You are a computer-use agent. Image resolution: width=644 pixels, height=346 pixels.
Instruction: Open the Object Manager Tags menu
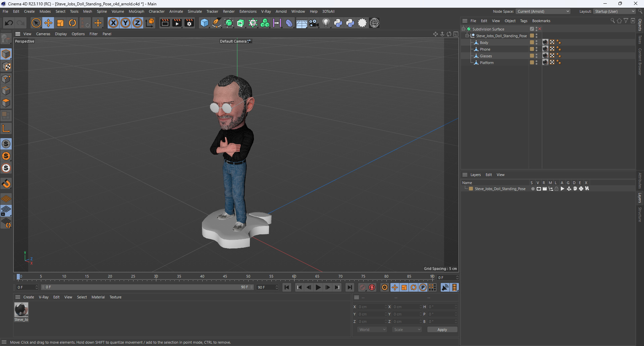524,21
